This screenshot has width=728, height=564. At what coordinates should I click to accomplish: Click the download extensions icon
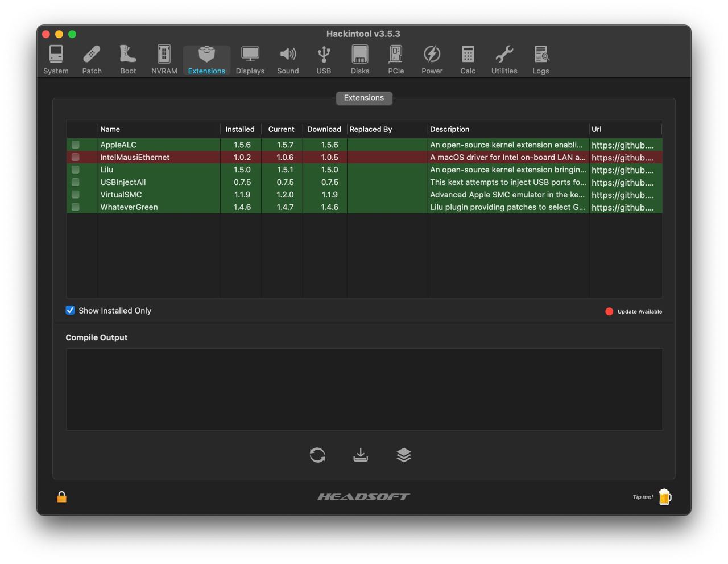(x=361, y=455)
